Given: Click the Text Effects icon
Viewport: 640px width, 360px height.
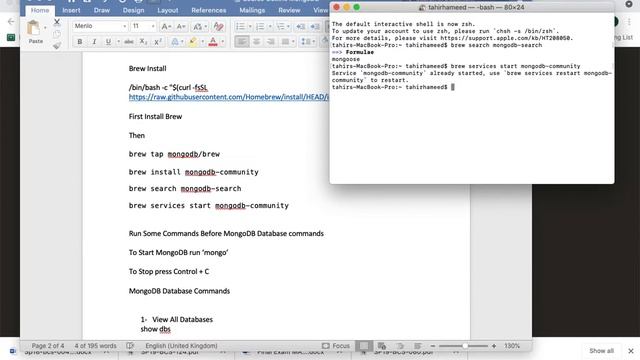Looking at the screenshot, I should 175,42.
